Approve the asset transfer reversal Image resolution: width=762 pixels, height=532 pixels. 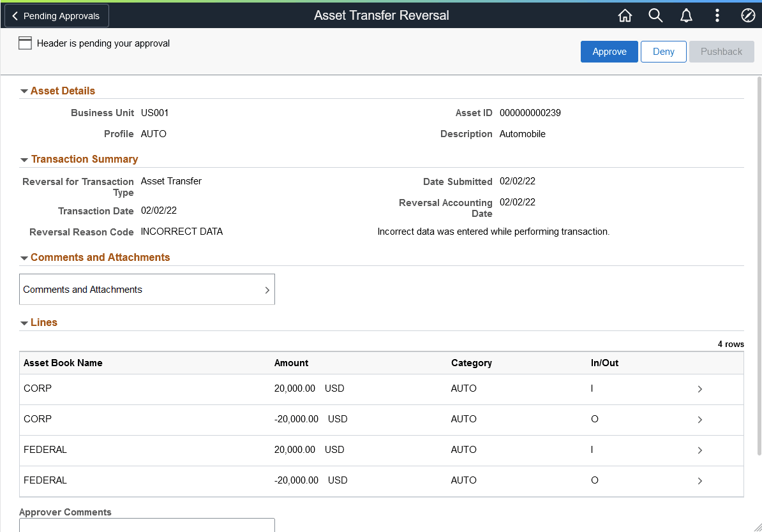(609, 52)
